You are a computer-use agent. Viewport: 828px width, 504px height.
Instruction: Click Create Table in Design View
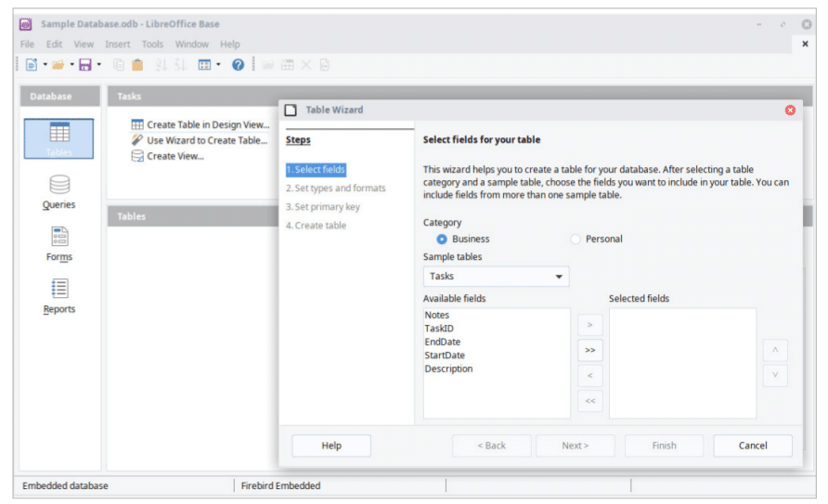click(207, 125)
